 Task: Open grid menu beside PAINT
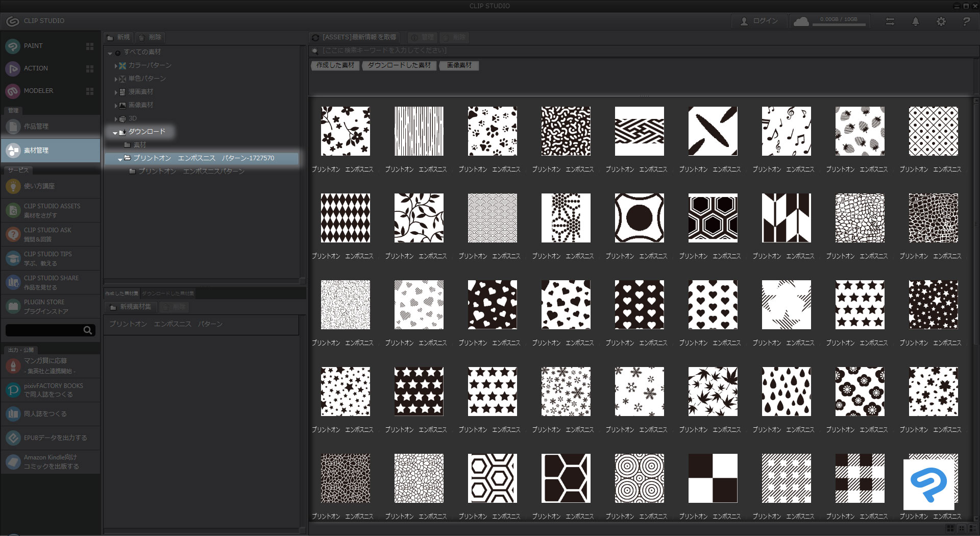(90, 46)
